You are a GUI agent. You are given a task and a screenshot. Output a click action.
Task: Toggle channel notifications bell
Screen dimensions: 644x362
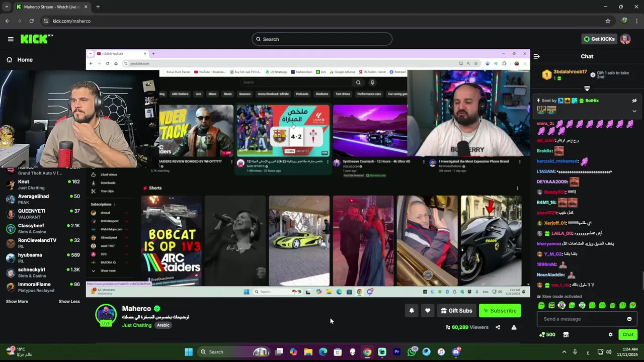coord(412,311)
